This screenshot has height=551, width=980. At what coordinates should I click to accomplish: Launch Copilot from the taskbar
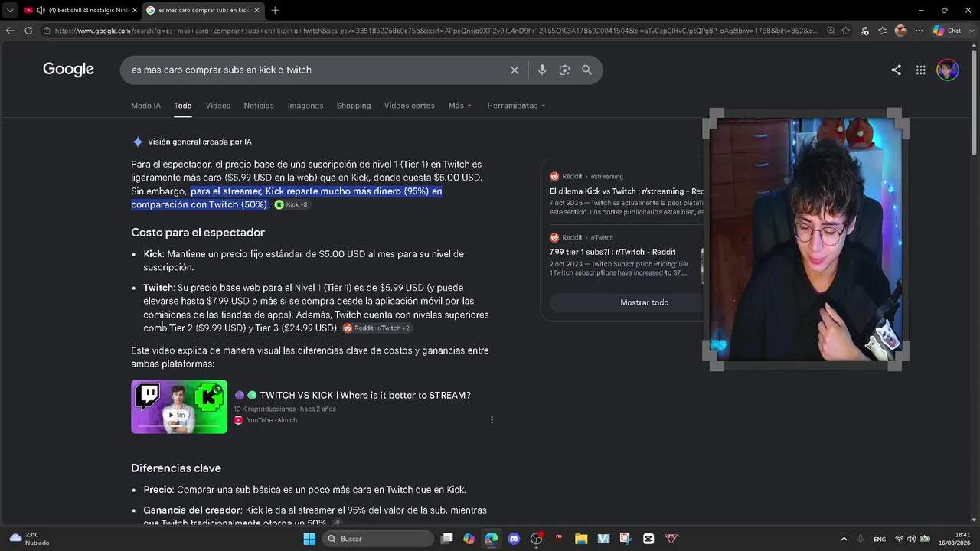469,539
